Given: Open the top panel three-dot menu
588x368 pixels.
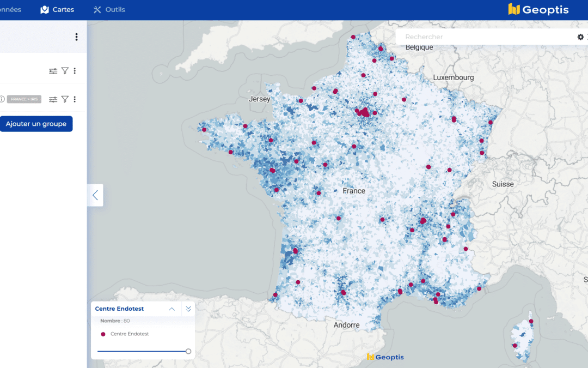Looking at the screenshot, I should click(x=77, y=37).
